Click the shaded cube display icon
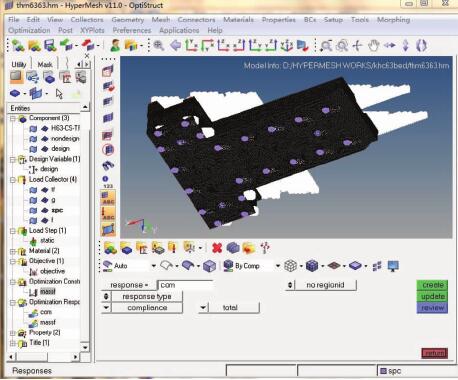458x380 pixels. pyautogui.click(x=210, y=266)
